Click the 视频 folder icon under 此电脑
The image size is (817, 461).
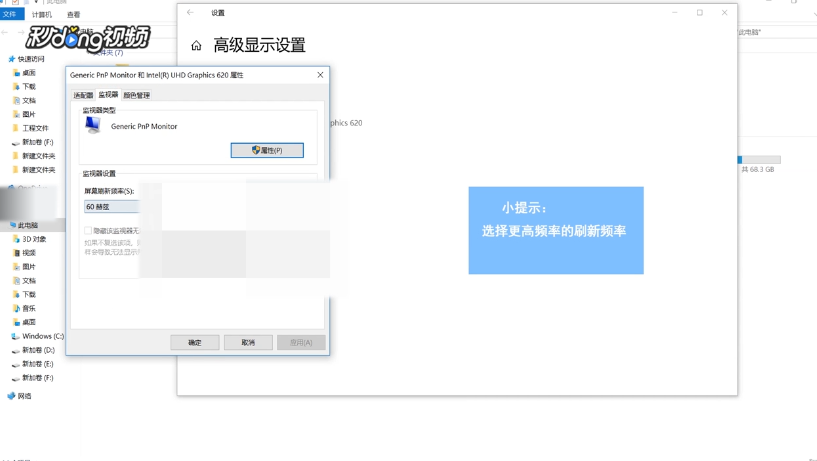click(16, 253)
